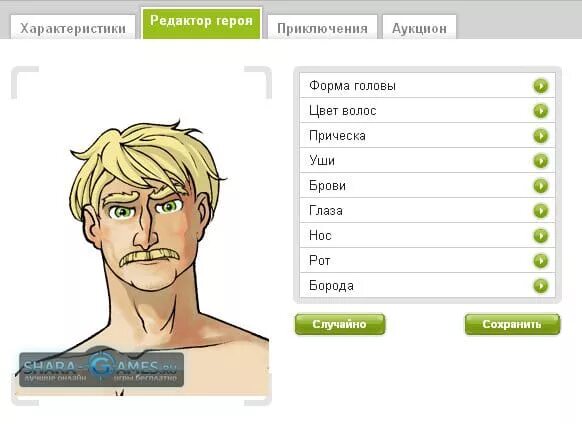This screenshot has width=582, height=424.
Task: Select the Редактор героя tab
Action: (202, 23)
